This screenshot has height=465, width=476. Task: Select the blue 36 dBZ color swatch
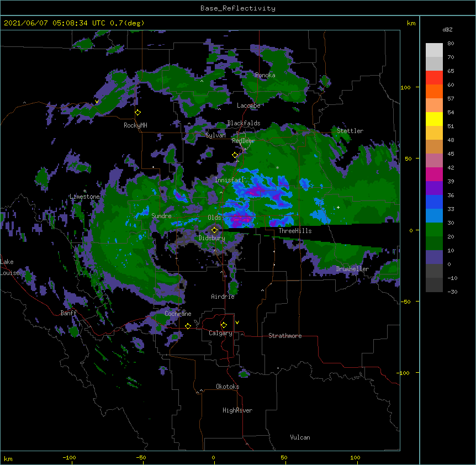point(434,202)
